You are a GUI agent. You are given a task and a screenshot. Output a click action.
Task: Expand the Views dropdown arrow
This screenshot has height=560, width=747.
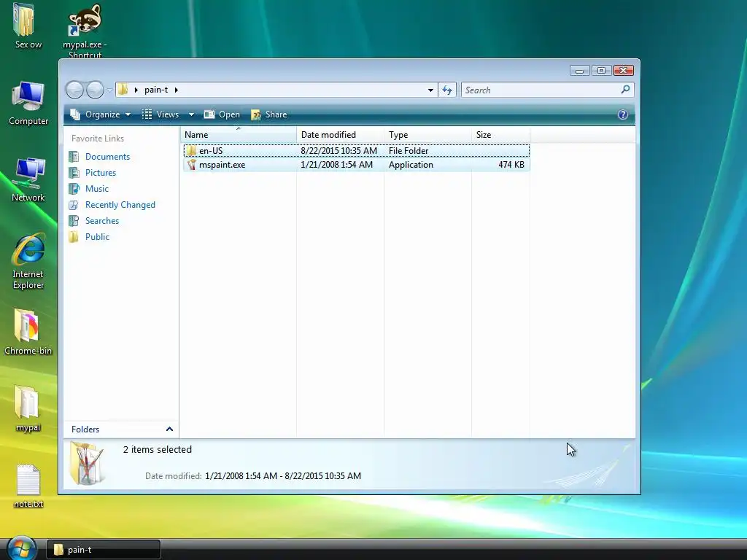coord(192,114)
